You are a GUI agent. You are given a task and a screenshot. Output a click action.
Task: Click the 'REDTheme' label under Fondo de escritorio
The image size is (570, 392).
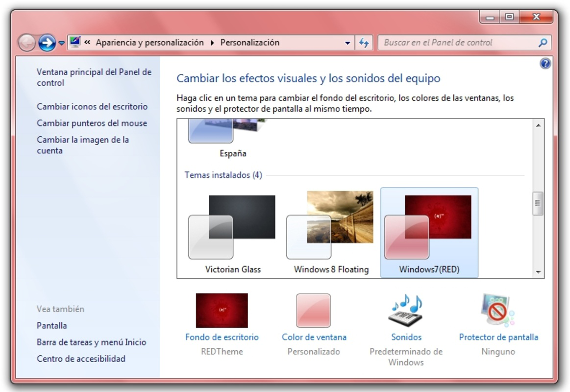[222, 352]
